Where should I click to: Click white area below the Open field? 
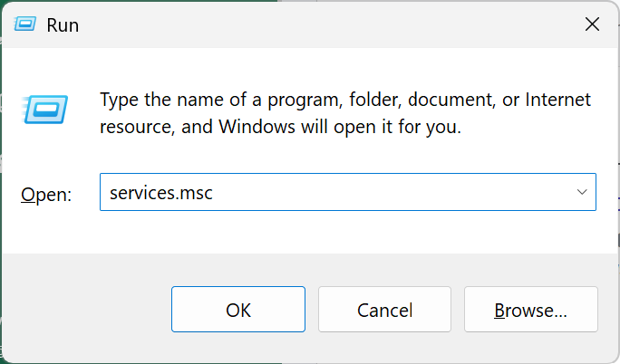click(x=344, y=234)
